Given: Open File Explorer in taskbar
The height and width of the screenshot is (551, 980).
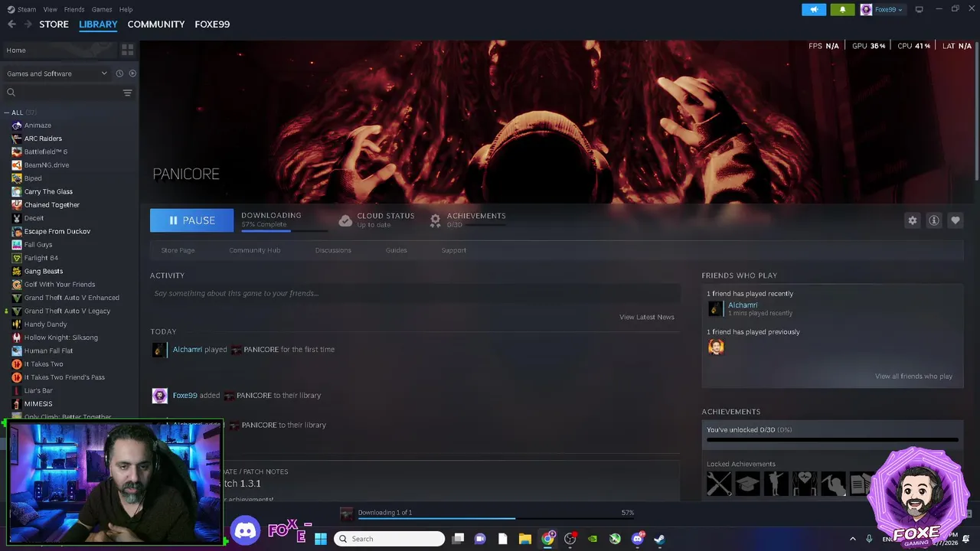Looking at the screenshot, I should (x=525, y=539).
